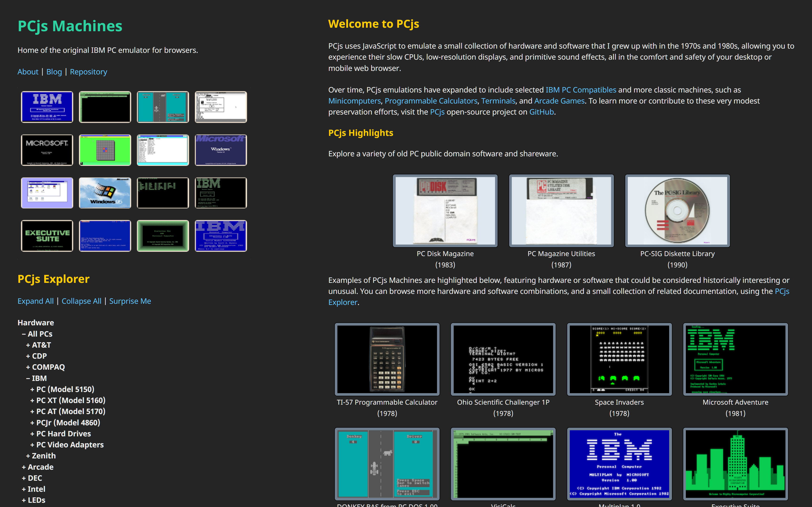812x507 pixels.
Task: Open the PC-SIG Diskette Library CD image
Action: point(677,211)
